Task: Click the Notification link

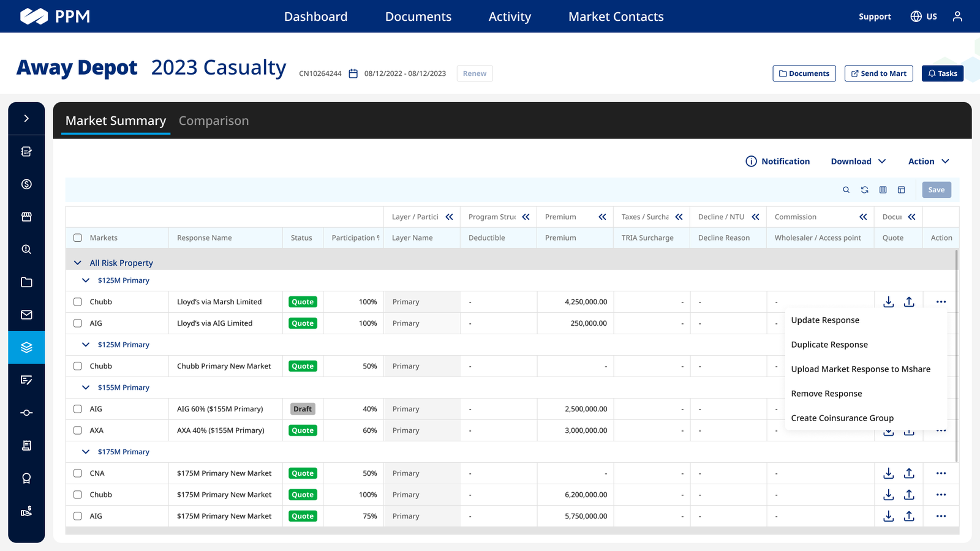Action: [x=778, y=162]
